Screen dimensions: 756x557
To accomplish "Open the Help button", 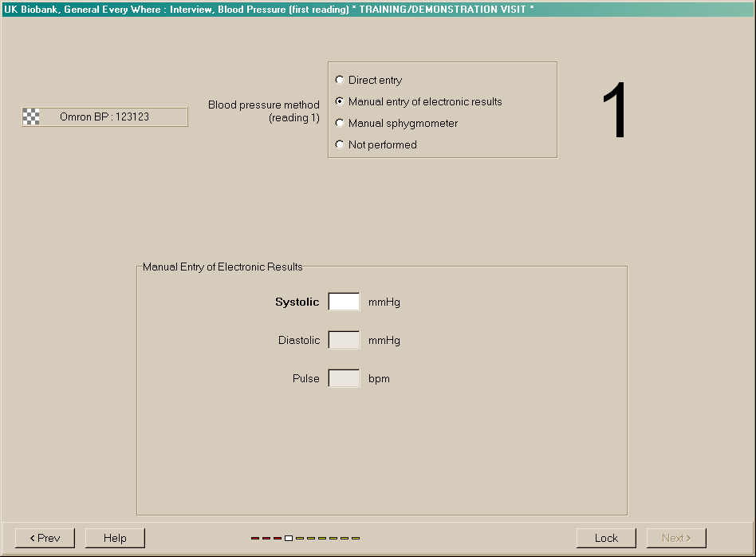I will click(115, 538).
